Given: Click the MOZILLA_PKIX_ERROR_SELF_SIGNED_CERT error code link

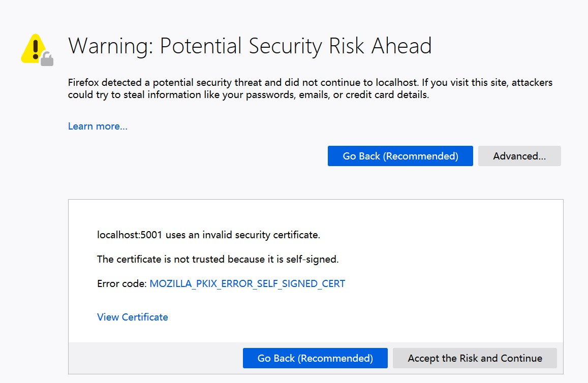Looking at the screenshot, I should [247, 283].
